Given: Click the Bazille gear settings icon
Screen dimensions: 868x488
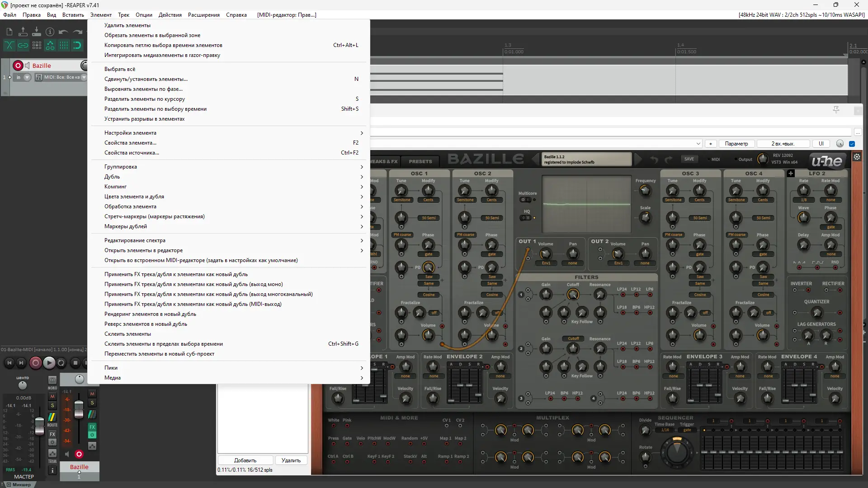Looking at the screenshot, I should (857, 157).
